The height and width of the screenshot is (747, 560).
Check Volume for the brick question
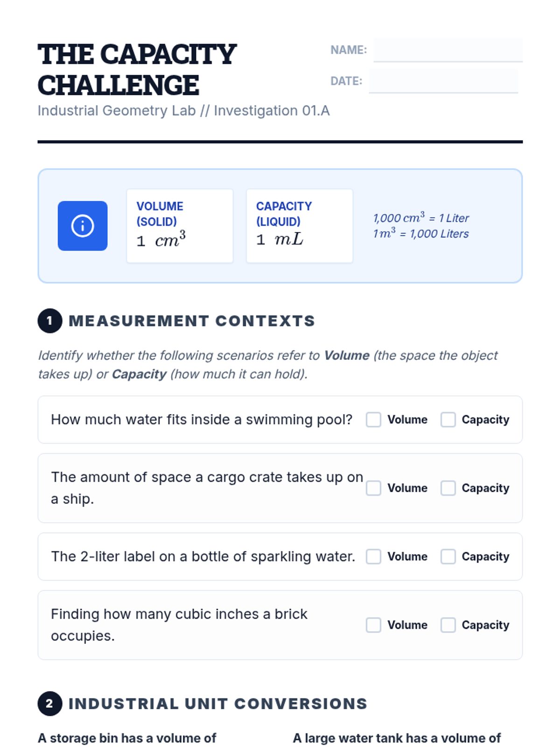[x=373, y=625]
